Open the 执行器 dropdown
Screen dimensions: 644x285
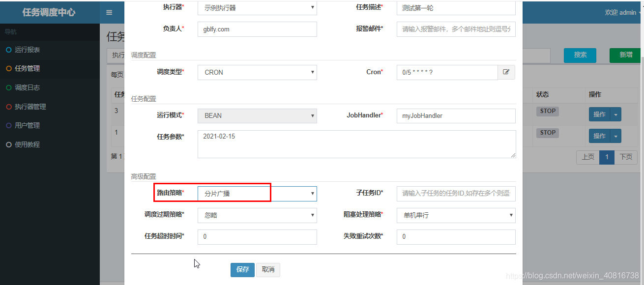257,7
